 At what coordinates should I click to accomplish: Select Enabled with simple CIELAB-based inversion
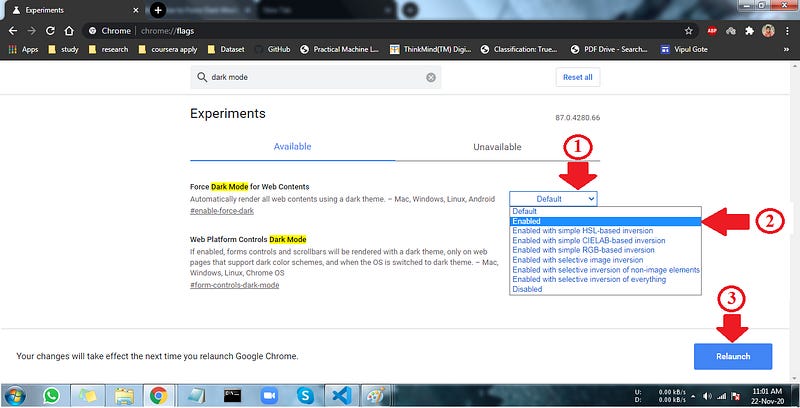pyautogui.click(x=605, y=241)
